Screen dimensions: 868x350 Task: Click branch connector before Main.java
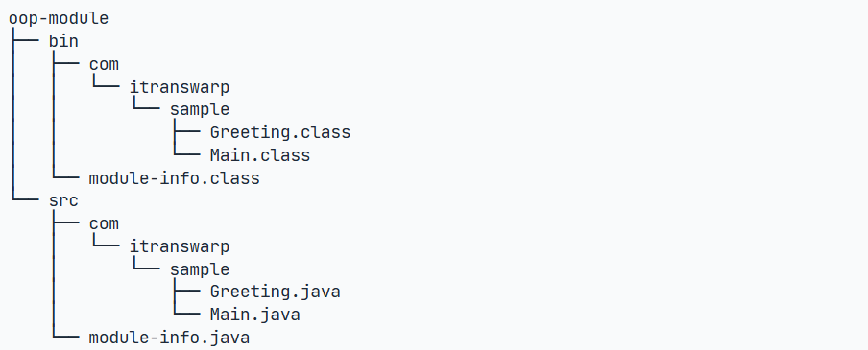tap(186, 315)
